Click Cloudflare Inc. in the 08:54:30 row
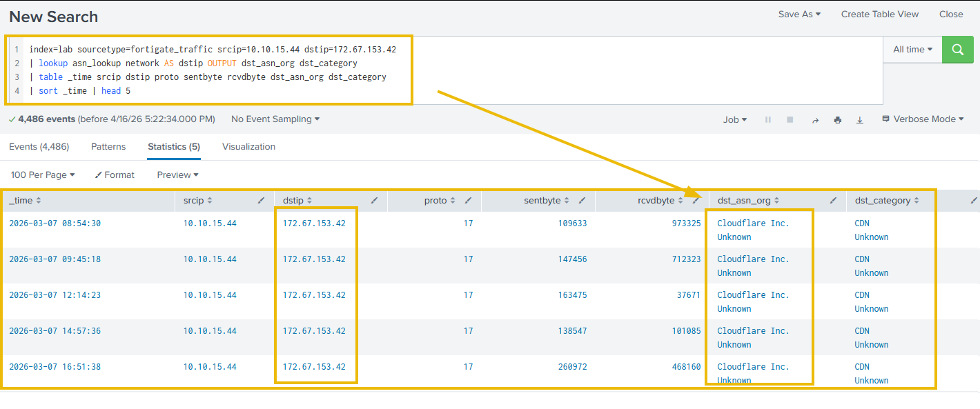The height and width of the screenshot is (409, 980). pos(753,223)
